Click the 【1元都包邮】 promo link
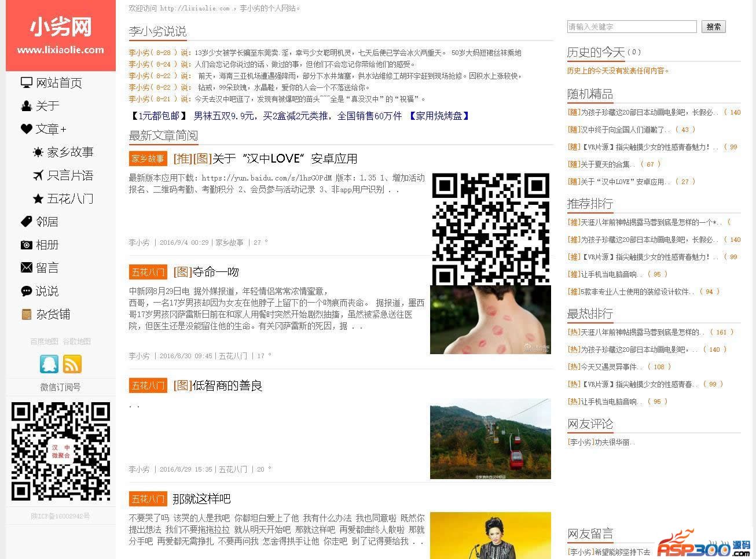Viewport: 756px width, 559px height. pyautogui.click(x=158, y=116)
